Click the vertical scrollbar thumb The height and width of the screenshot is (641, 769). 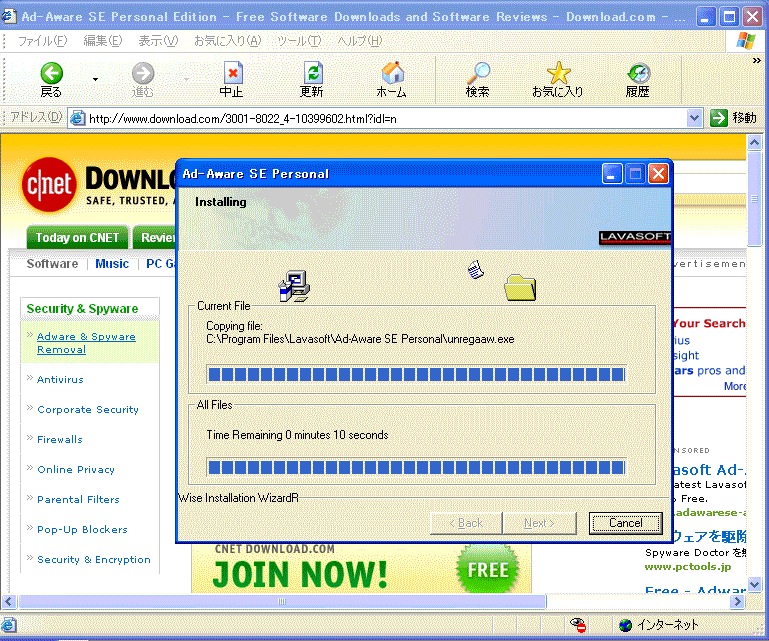click(x=754, y=200)
